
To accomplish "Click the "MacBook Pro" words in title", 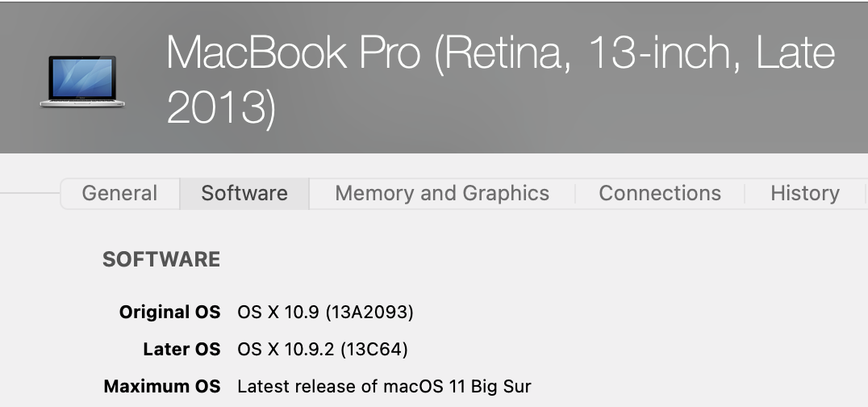I will point(293,53).
